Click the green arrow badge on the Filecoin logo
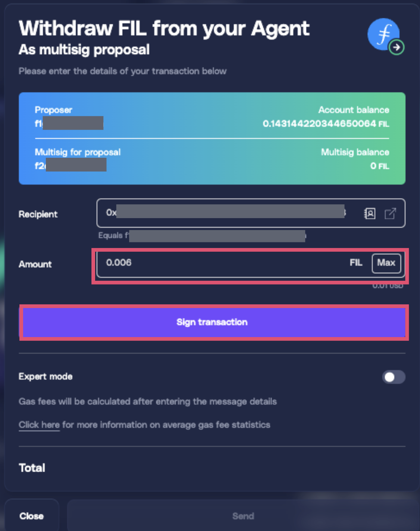Screen dimensions: 420x531 tap(396, 47)
